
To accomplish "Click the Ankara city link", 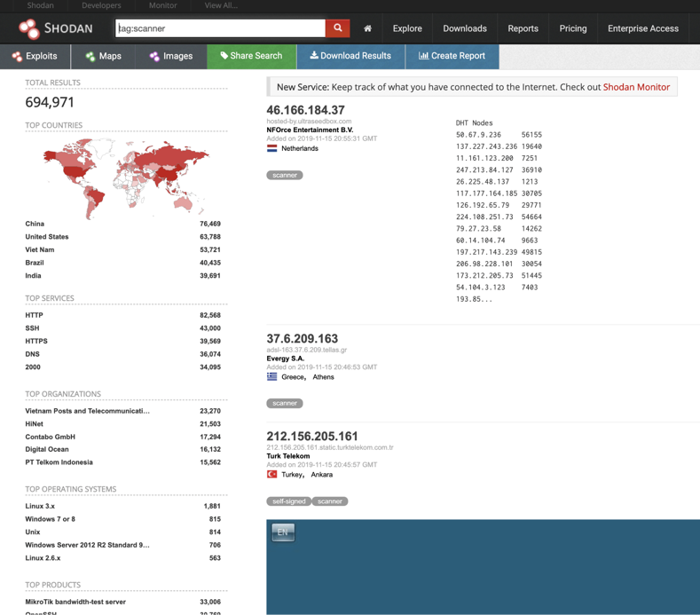I will pyautogui.click(x=322, y=474).
